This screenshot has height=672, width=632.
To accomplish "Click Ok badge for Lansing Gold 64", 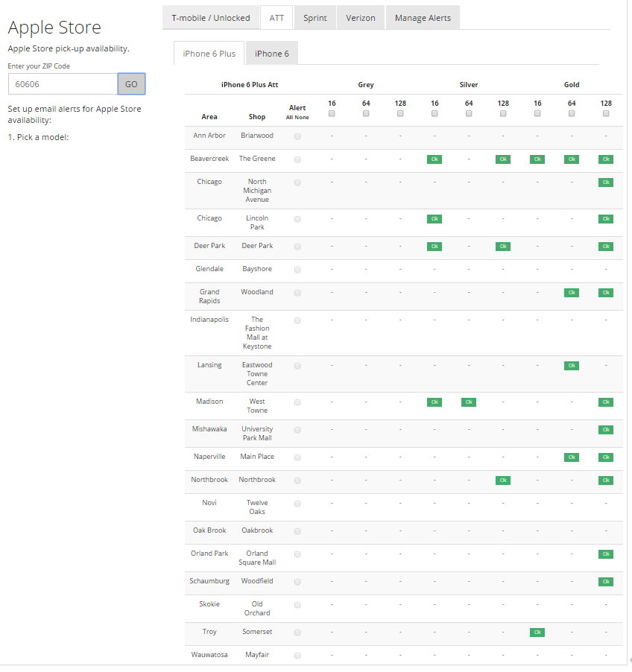I will click(x=572, y=366).
